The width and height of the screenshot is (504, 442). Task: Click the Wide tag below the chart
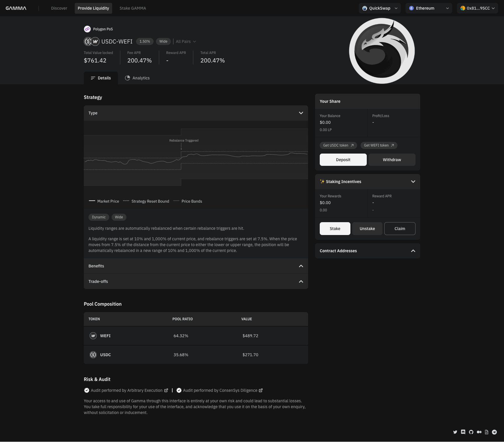pos(119,217)
